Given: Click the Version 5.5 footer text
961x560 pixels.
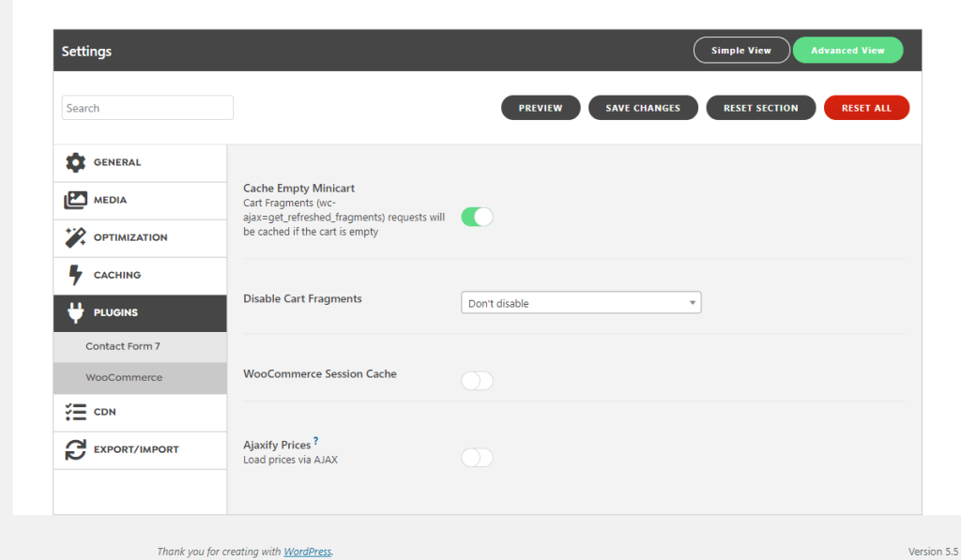Looking at the screenshot, I should [x=933, y=552].
